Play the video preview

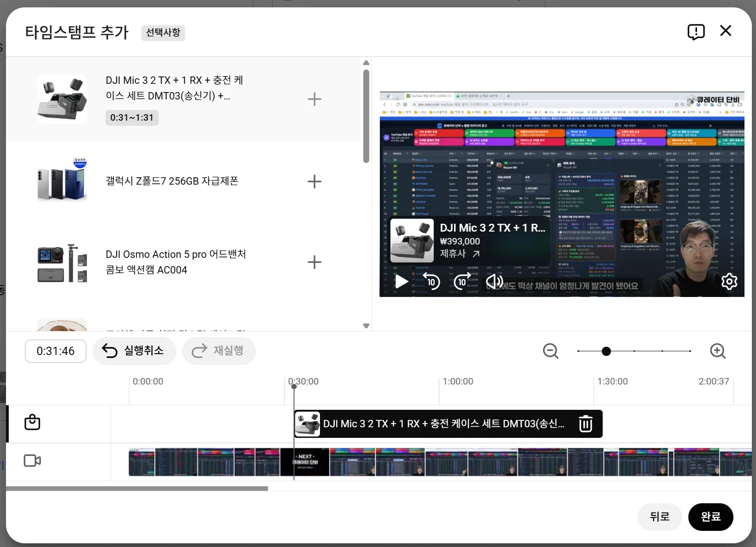pyautogui.click(x=401, y=282)
